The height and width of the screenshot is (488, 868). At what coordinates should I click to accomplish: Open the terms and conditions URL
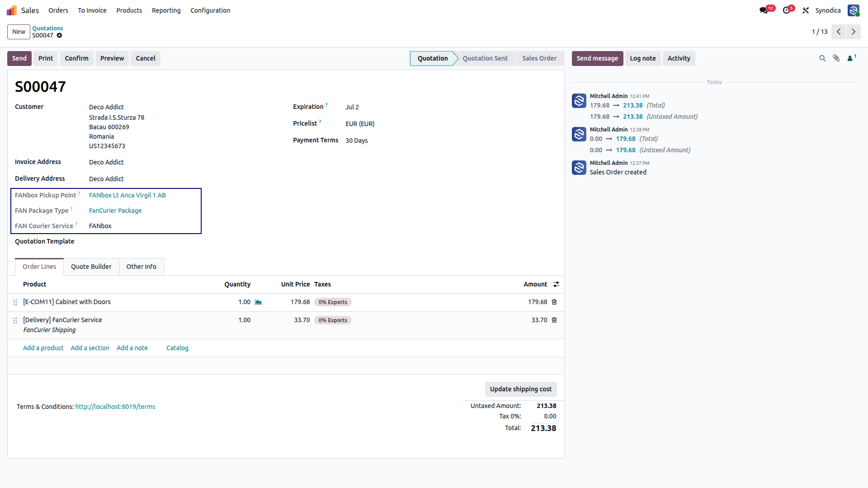click(x=115, y=407)
